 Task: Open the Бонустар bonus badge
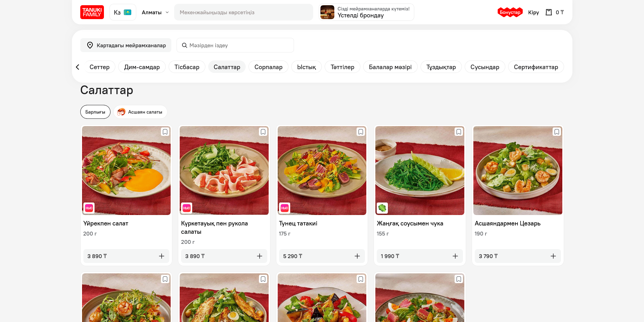[x=510, y=12]
